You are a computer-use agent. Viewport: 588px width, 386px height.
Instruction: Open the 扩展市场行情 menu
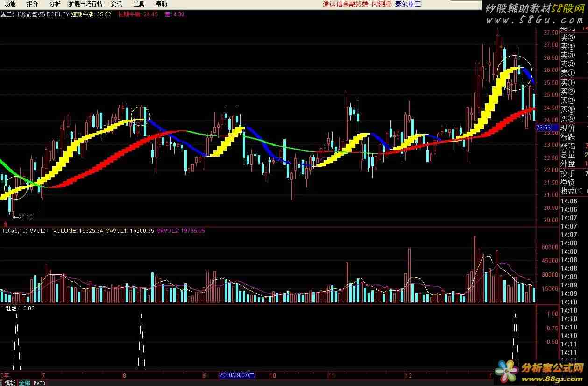(85, 4)
